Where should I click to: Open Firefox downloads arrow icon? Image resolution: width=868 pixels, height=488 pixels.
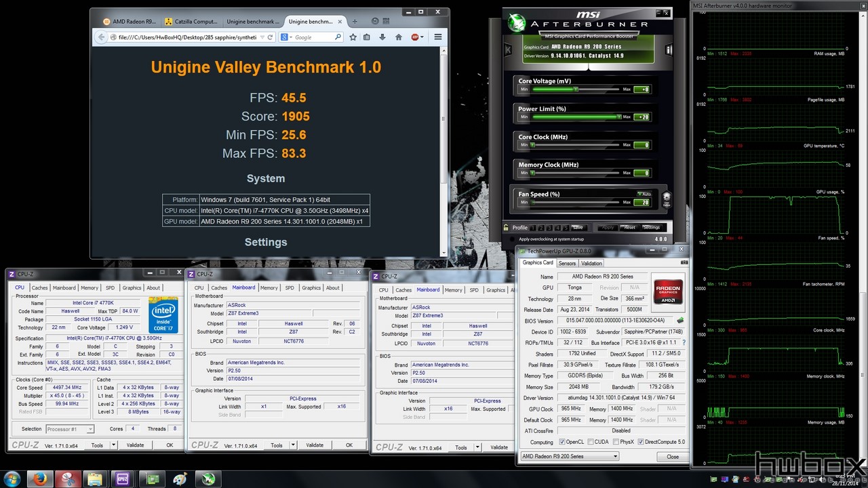pyautogui.click(x=382, y=37)
